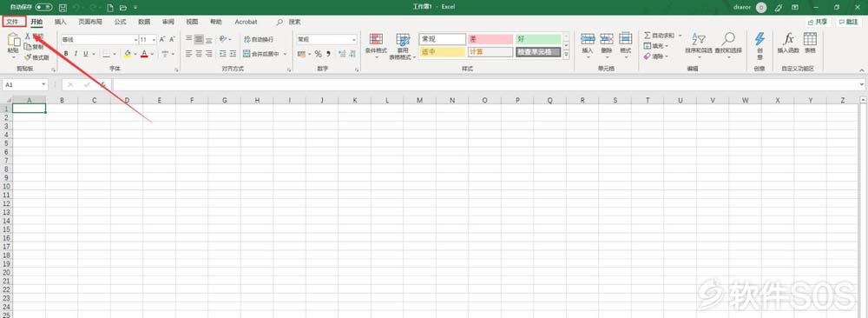Click the Open folder icon in quick access

pyautogui.click(x=122, y=8)
